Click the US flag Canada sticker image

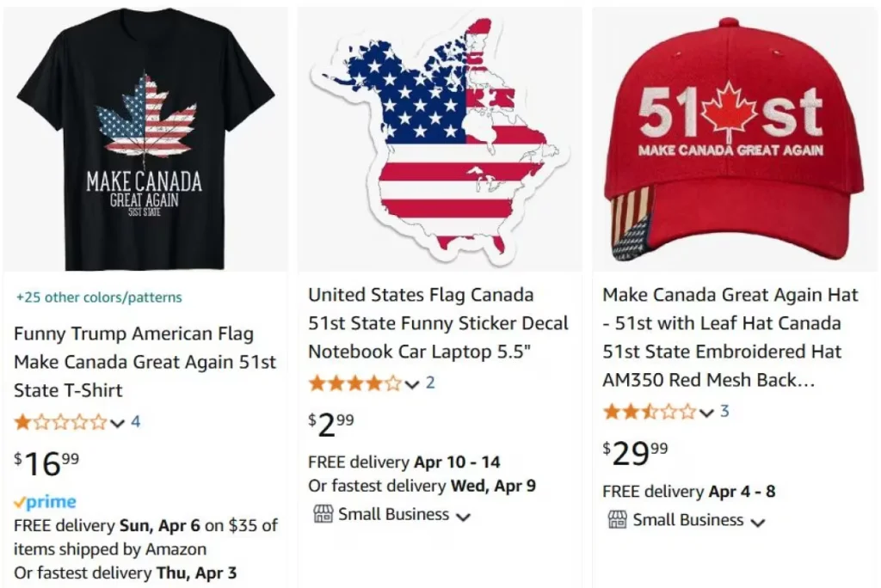[x=439, y=138]
